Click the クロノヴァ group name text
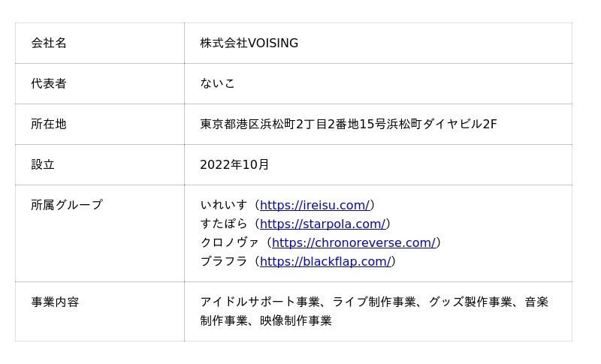 tap(229, 242)
